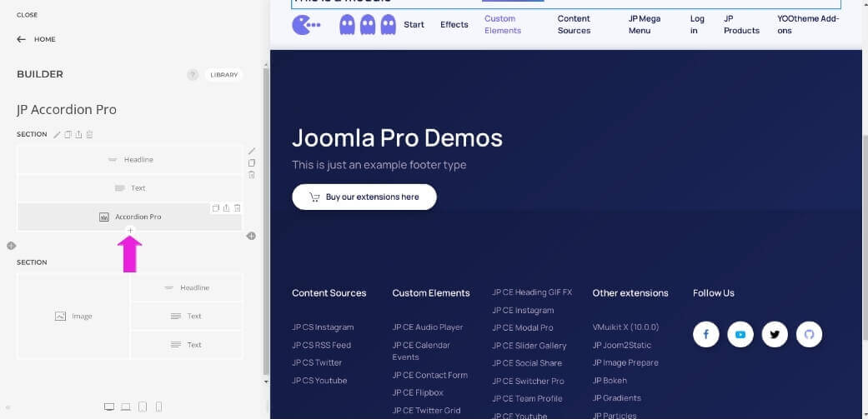This screenshot has height=419, width=868.
Task: Open JP CE Modal Pro footer link
Action: click(523, 328)
